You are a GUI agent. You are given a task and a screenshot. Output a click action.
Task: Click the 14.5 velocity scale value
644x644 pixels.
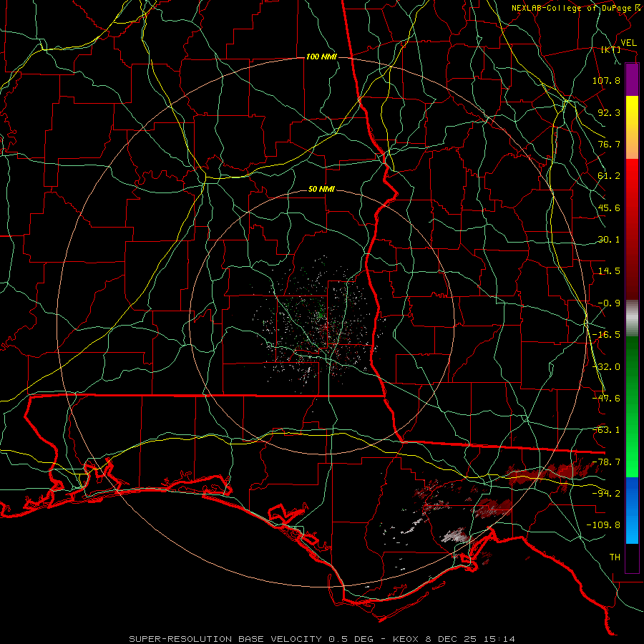609,271
